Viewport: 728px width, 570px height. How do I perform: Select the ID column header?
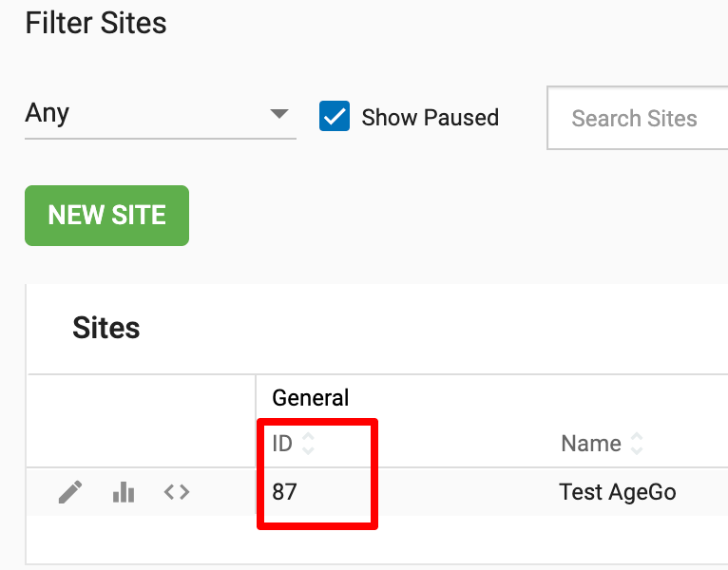pyautogui.click(x=282, y=444)
